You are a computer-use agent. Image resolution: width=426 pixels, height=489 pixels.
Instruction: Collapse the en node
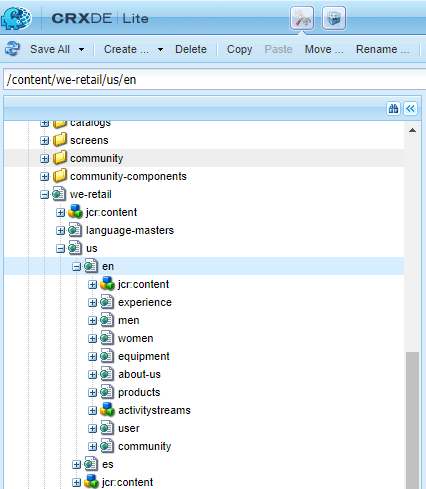point(76,267)
